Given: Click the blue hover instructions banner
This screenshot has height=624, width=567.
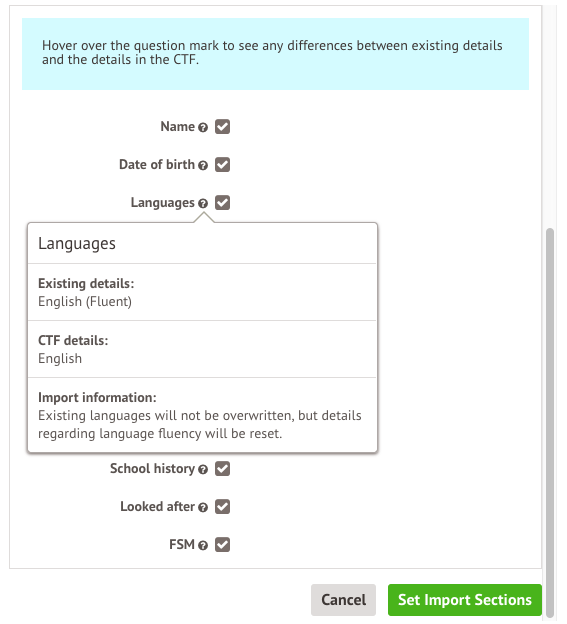Looking at the screenshot, I should pyautogui.click(x=275, y=54).
